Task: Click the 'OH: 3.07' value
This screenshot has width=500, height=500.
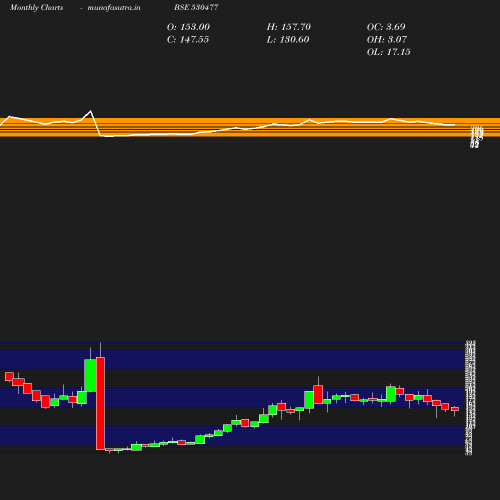Action: tap(387, 40)
